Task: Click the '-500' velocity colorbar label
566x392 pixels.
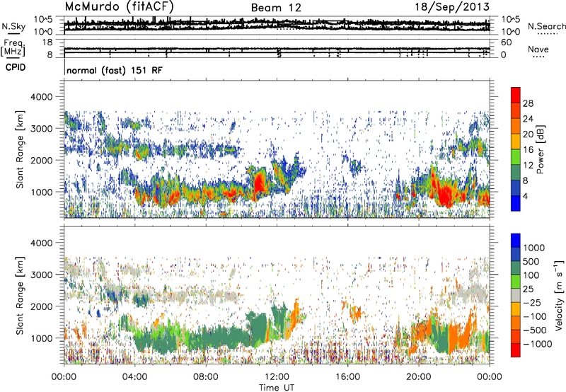Action: 534,330
